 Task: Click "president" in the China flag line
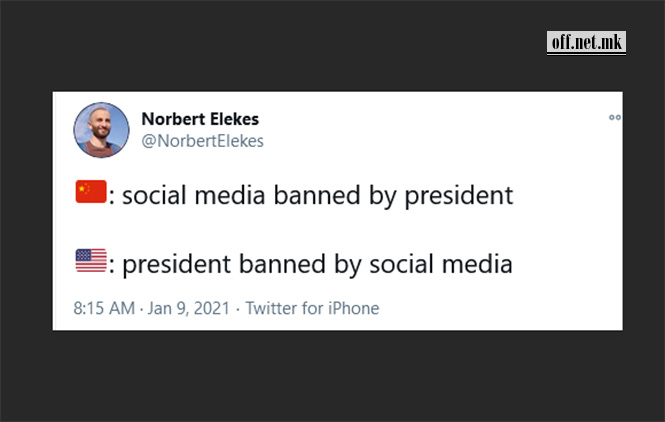(x=459, y=196)
